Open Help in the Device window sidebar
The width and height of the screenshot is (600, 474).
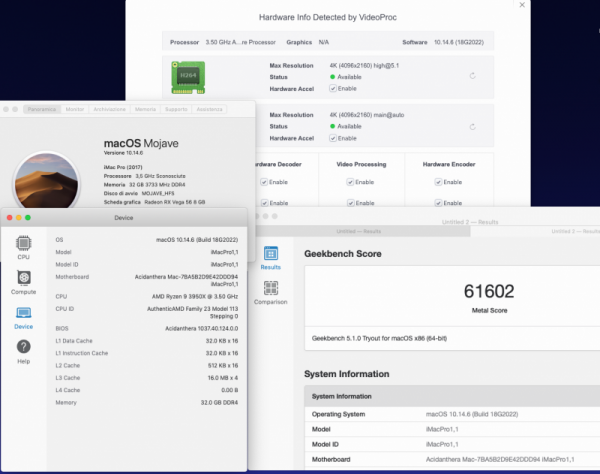click(x=23, y=347)
